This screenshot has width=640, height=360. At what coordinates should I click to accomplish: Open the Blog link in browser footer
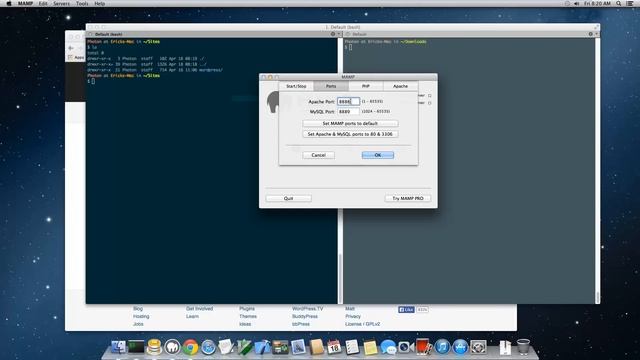coord(138,309)
